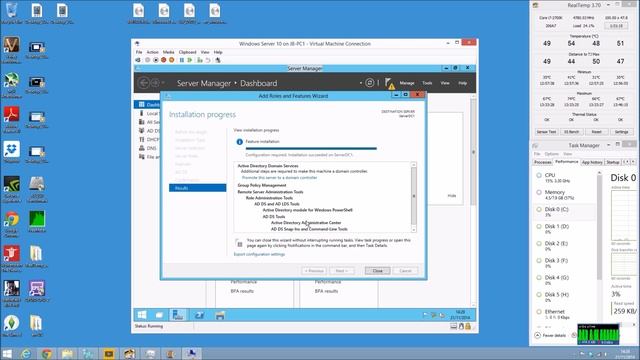The image size is (640, 360).
Task: Click the green Resume arrow in VM toolbar
Action: point(190,60)
